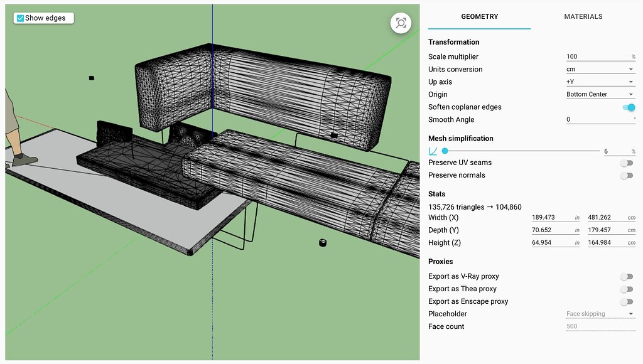Open the Units conversion dropdown
The height and width of the screenshot is (364, 643).
[600, 69]
